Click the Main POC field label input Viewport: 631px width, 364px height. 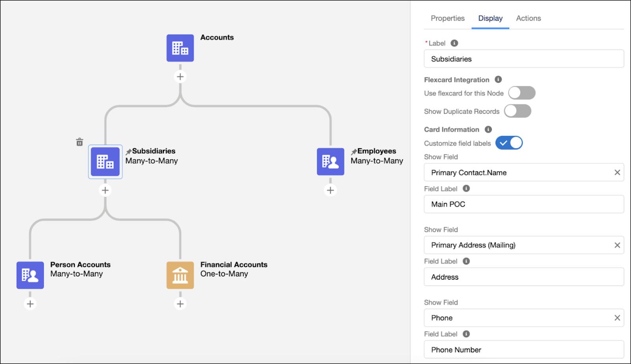524,204
